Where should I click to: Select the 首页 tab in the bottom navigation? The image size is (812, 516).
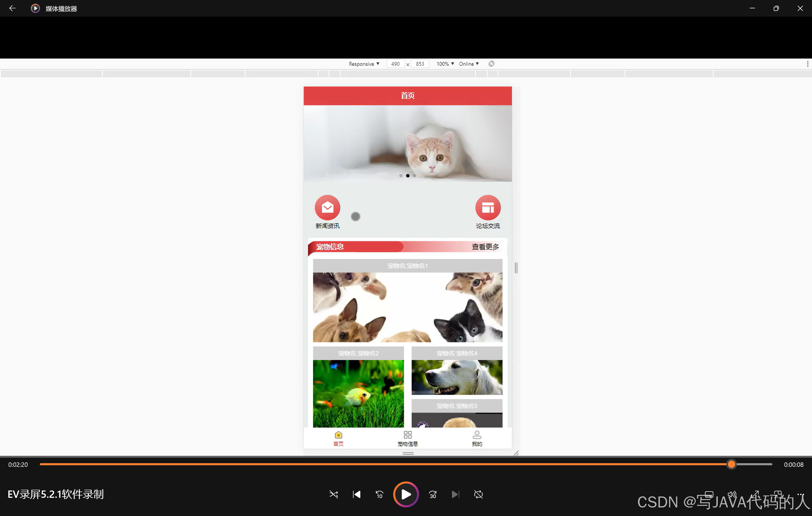tap(338, 439)
